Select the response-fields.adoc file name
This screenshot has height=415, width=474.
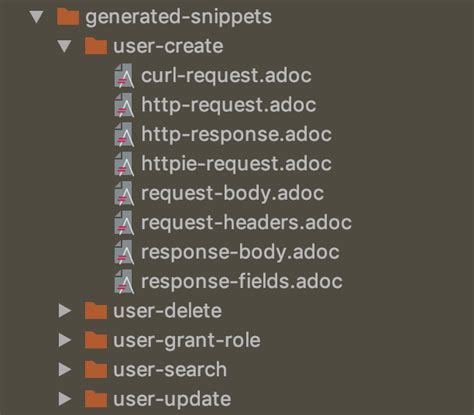point(242,281)
